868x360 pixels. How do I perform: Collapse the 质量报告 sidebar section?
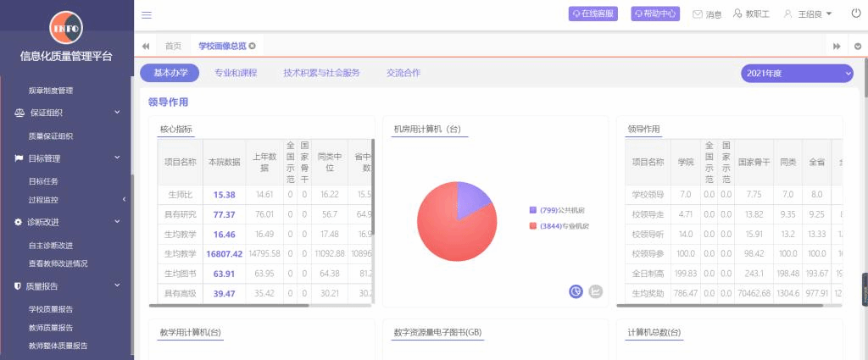click(118, 286)
